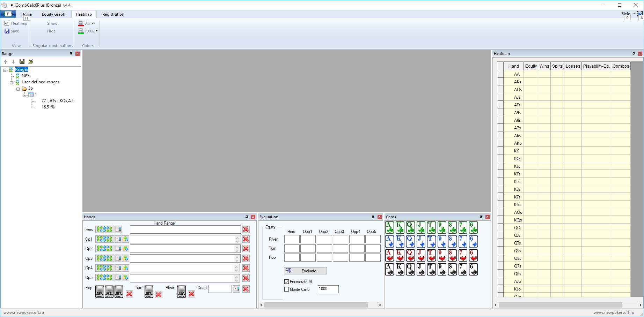Image resolution: width=644 pixels, height=317 pixels.
Task: Click the Op1 random hands icon
Action: [125, 239]
